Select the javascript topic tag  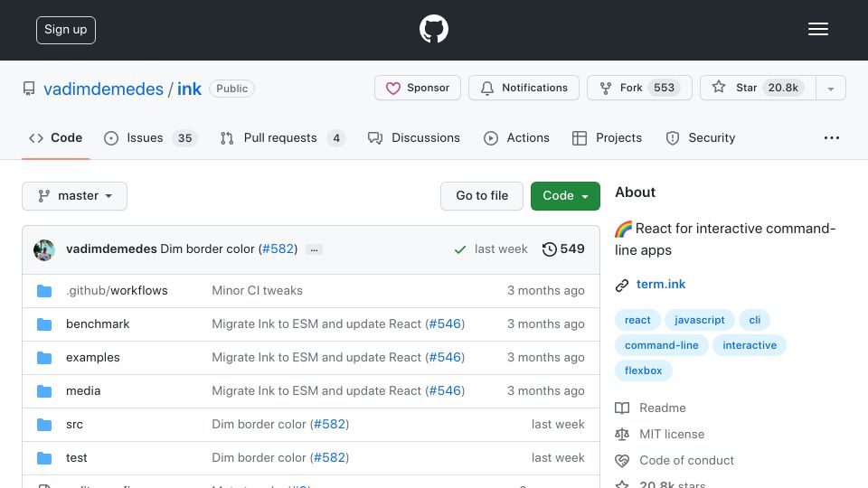(x=699, y=320)
